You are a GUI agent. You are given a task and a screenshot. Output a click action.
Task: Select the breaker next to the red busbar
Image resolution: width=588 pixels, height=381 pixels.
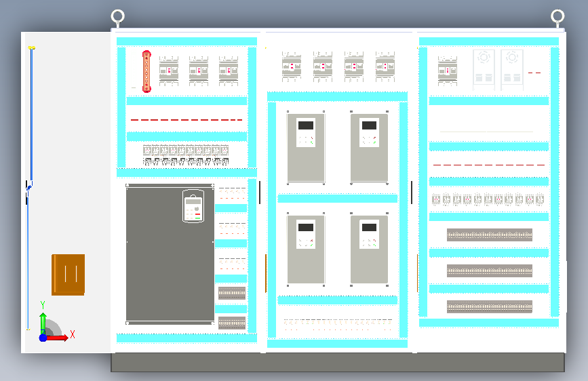(x=169, y=71)
